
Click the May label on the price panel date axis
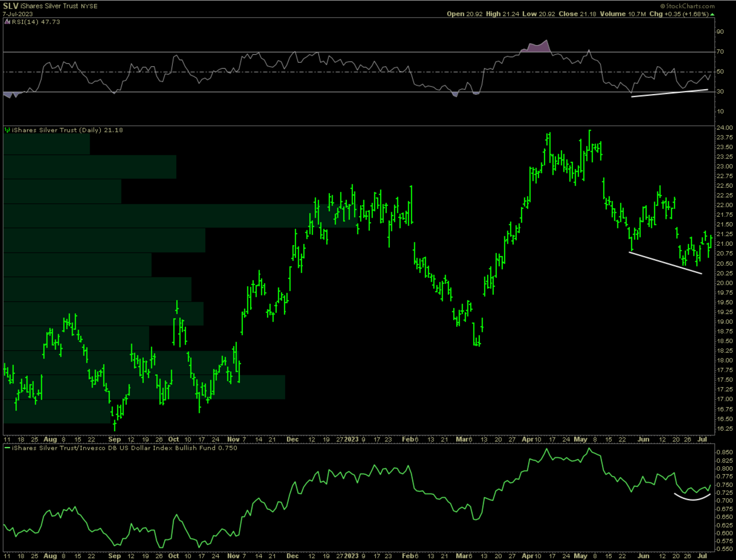580,439
